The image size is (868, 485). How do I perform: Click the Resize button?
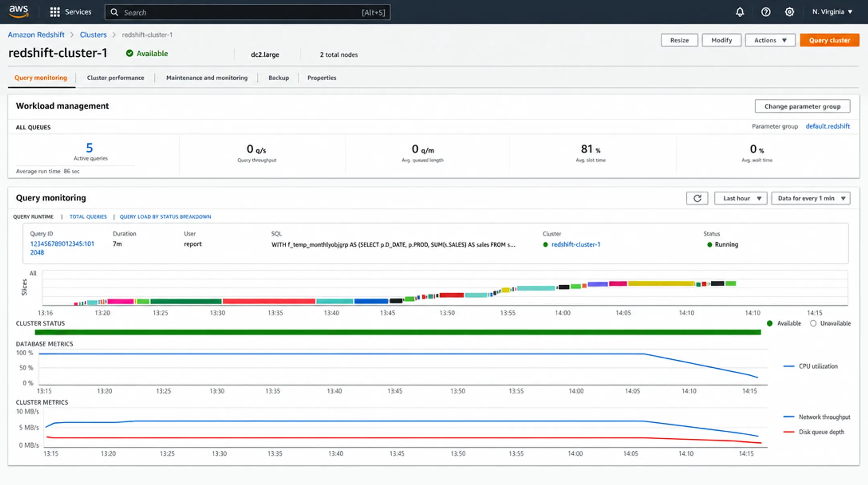[x=680, y=40]
